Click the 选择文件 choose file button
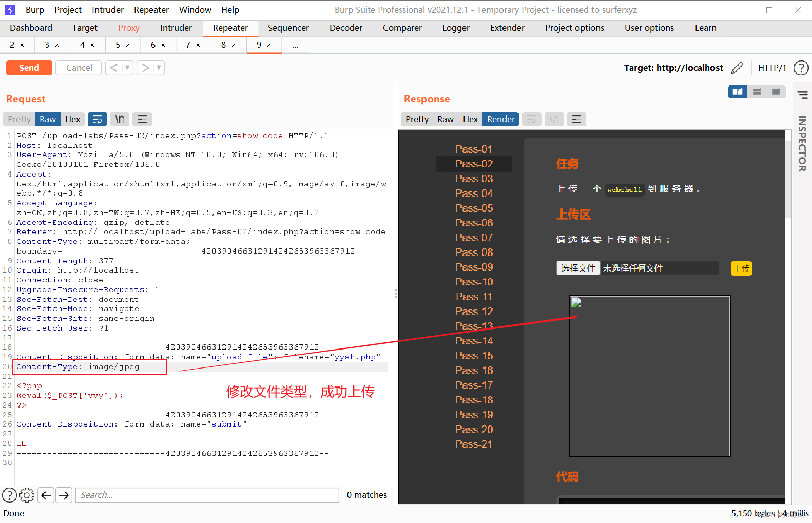 point(578,268)
